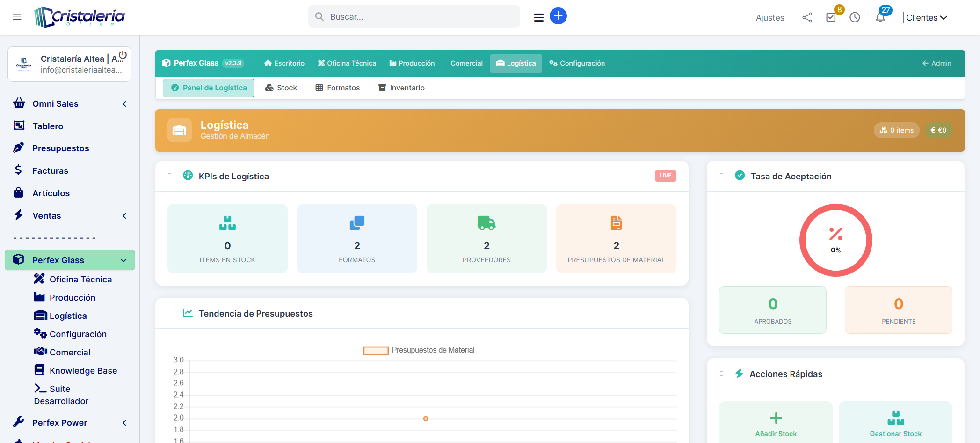
Task: Click the Admin back link
Action: coord(936,63)
